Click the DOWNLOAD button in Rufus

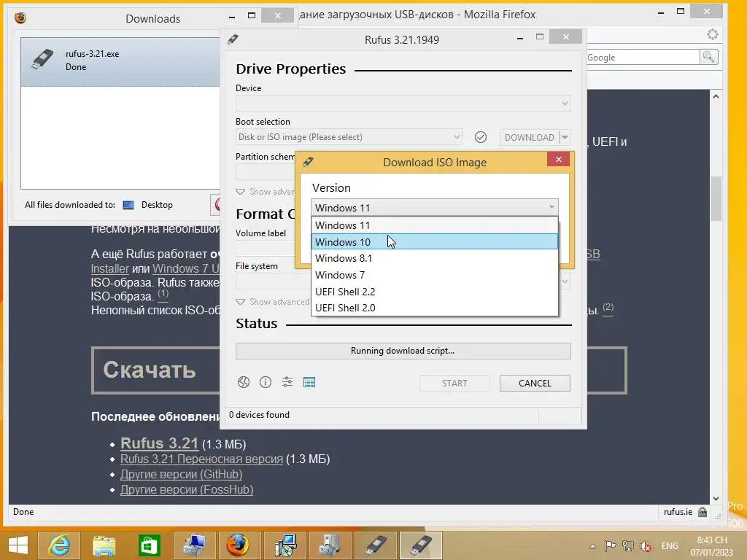529,137
